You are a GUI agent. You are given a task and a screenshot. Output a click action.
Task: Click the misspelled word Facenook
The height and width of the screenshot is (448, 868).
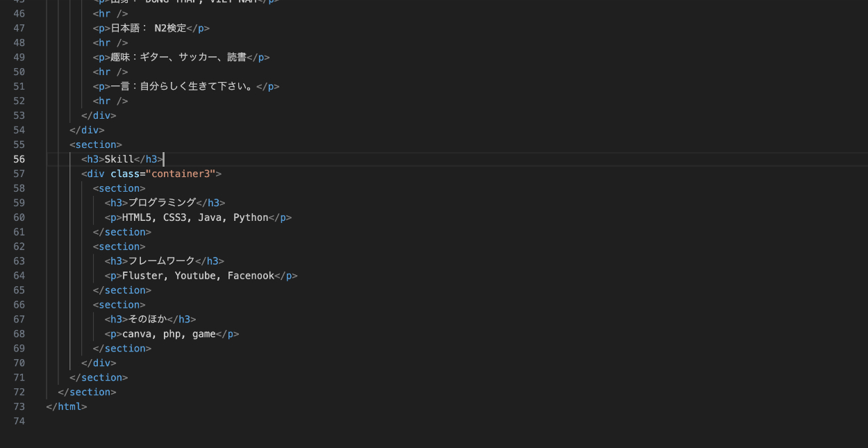pos(251,276)
